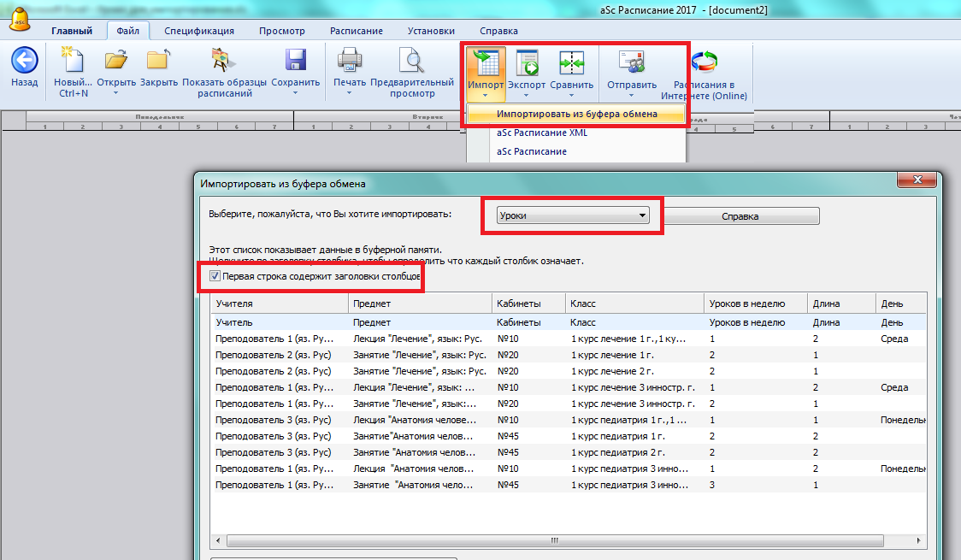Viewport: 961px width, 560px height.
Task: Click the Экспорт icon
Action: pyautogui.click(x=527, y=62)
